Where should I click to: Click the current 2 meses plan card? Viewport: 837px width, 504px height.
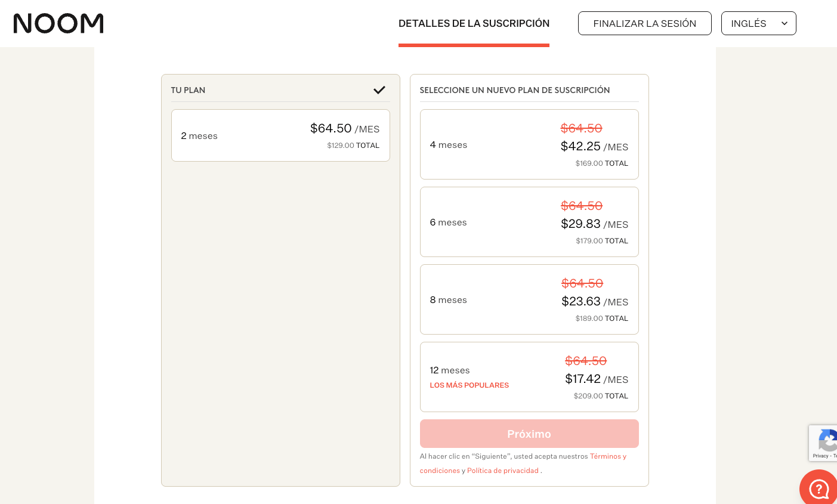click(x=280, y=135)
